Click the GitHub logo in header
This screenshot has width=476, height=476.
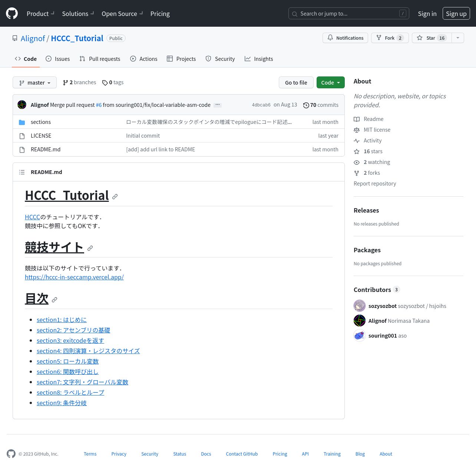click(x=12, y=13)
